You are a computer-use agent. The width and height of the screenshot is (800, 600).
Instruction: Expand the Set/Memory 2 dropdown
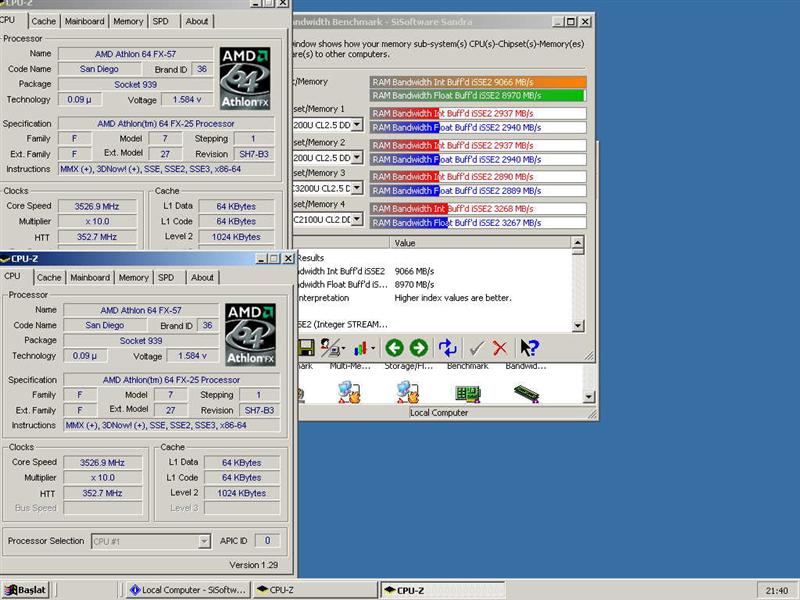[357, 157]
